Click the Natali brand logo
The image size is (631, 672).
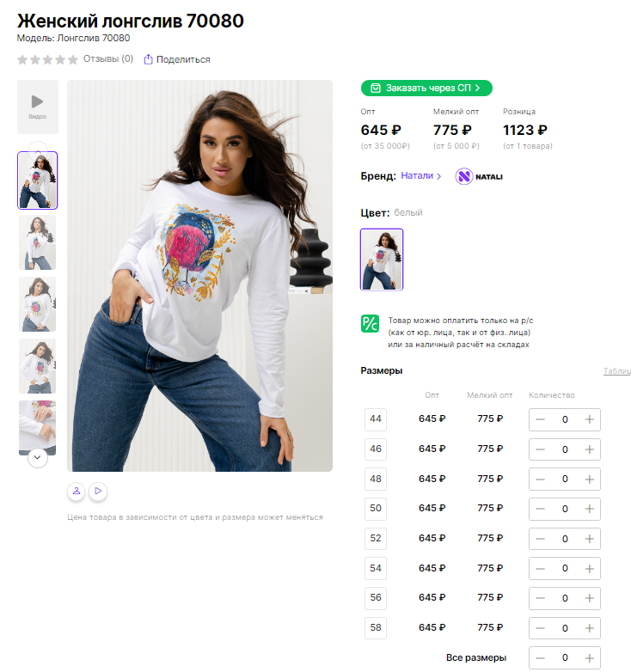[x=479, y=176]
